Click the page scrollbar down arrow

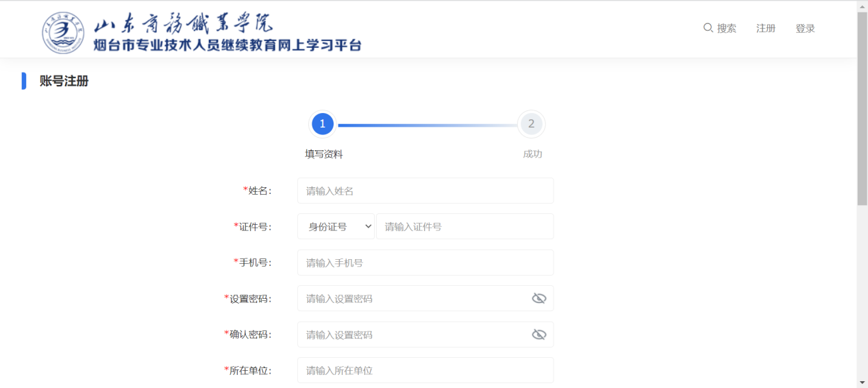(862, 382)
